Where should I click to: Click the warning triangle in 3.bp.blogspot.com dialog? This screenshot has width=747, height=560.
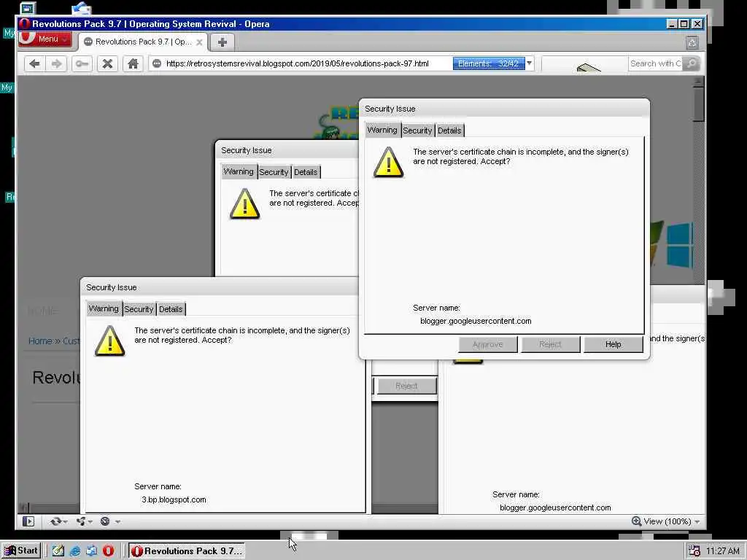[110, 341]
